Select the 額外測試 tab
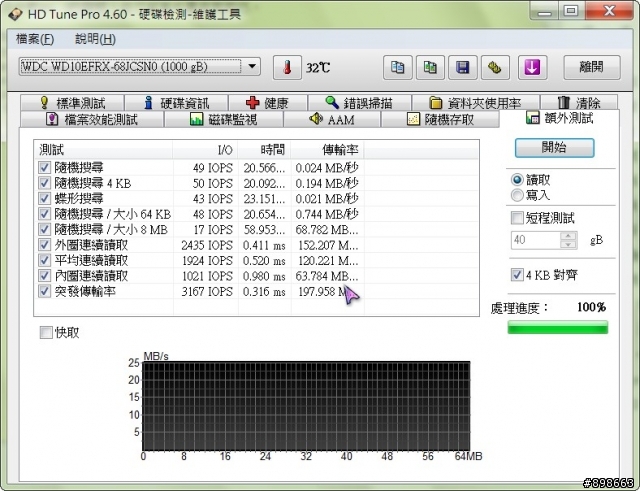 [x=560, y=118]
